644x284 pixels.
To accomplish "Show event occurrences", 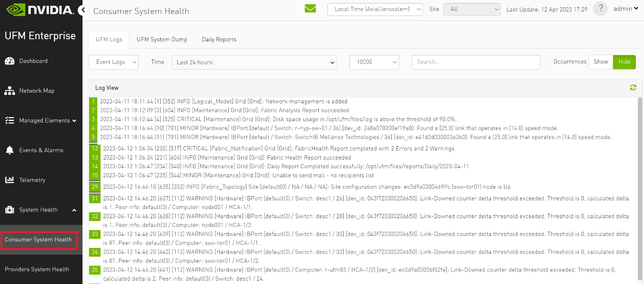I will 600,62.
